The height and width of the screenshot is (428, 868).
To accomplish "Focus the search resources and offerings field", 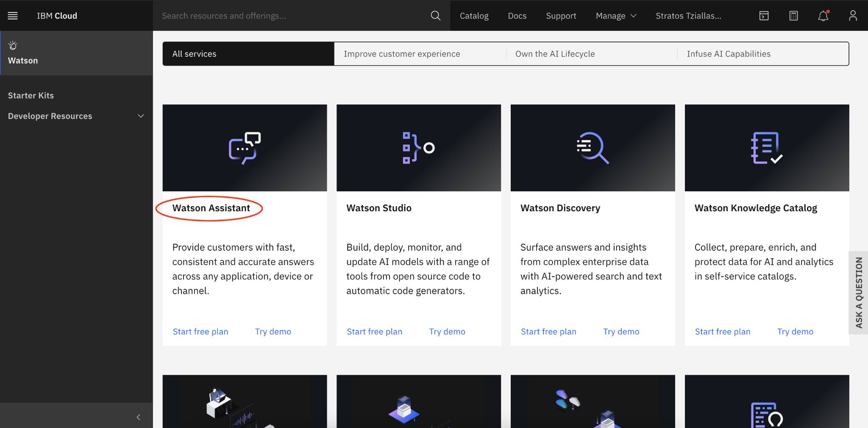I will click(292, 16).
